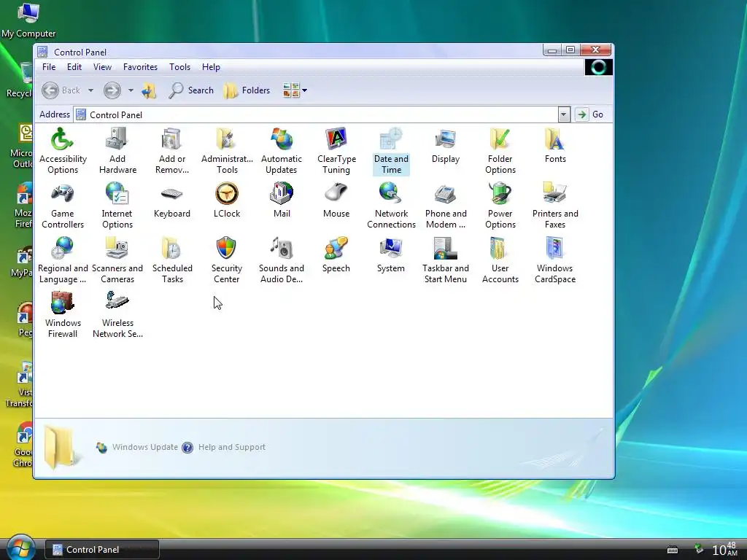Select Scanners and Cameras icon
This screenshot has width=747, height=560.
(117, 260)
